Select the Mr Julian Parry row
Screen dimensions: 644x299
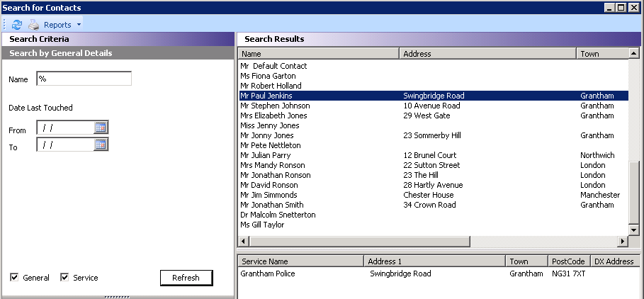(x=434, y=155)
